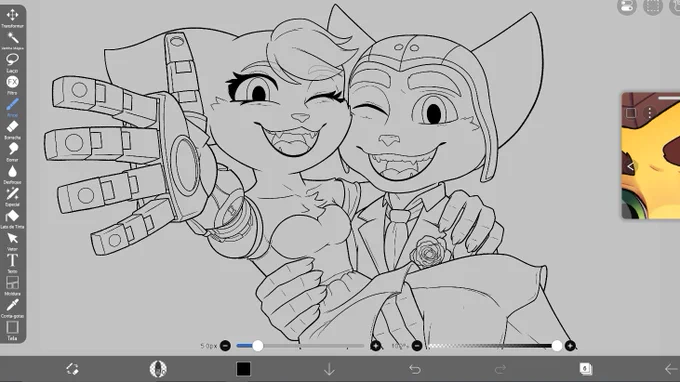The height and width of the screenshot is (382, 680).
Task: Open the three-dot menu on reference window
Action: coord(650,113)
